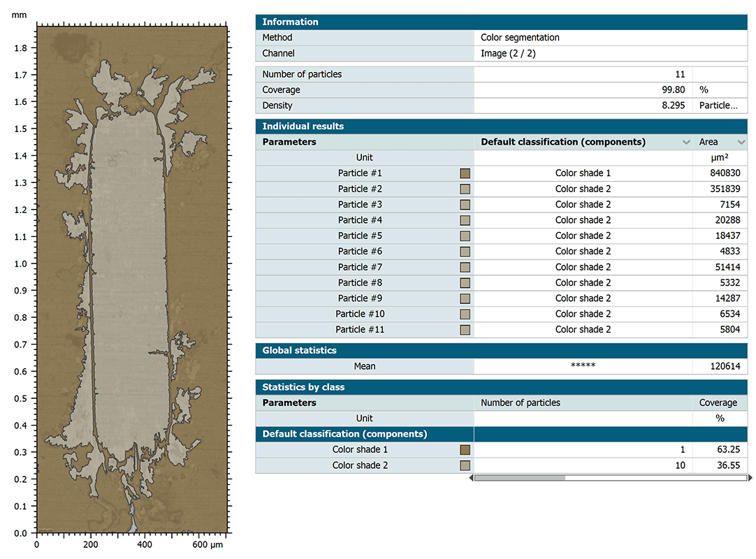Expand the Area column dropdown arrow

tap(741, 143)
